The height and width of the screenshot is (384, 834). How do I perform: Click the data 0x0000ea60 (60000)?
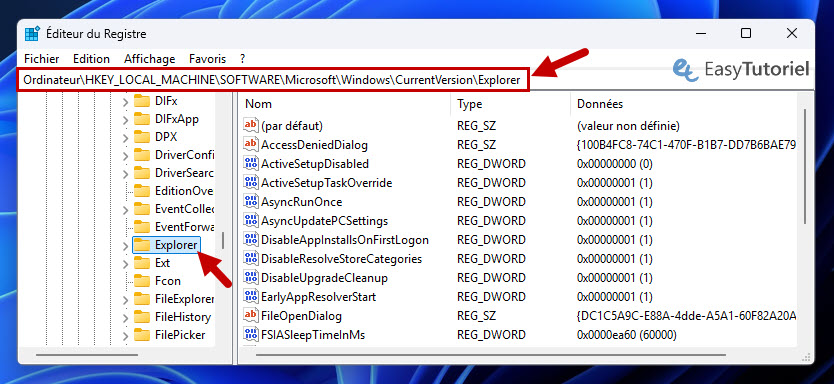pos(627,335)
